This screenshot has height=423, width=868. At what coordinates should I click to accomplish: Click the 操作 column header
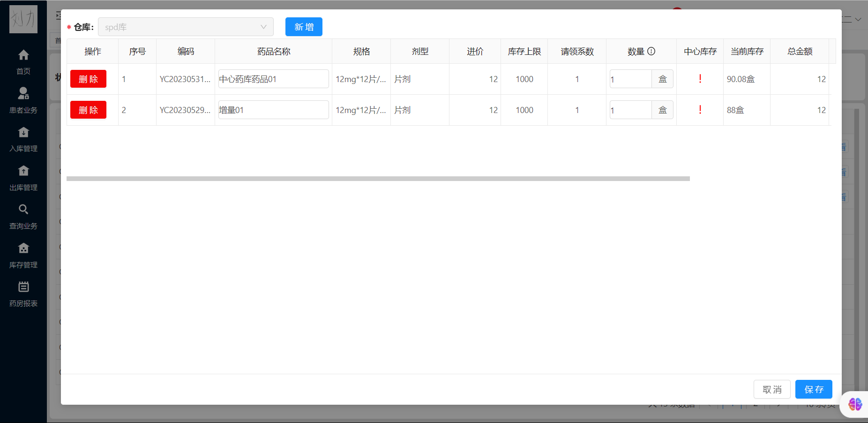93,51
